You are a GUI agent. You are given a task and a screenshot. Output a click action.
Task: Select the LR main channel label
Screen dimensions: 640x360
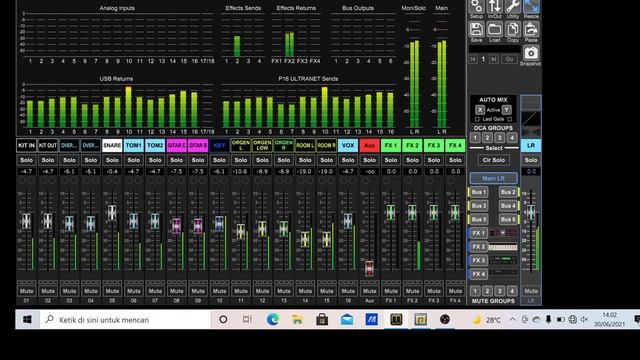coord(531,145)
